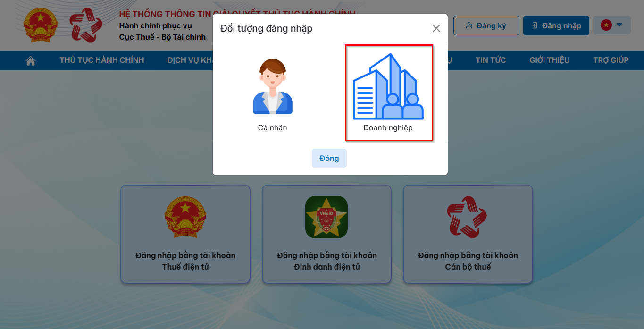Click the emblem icon for Thuế điện tử login

[x=185, y=217]
